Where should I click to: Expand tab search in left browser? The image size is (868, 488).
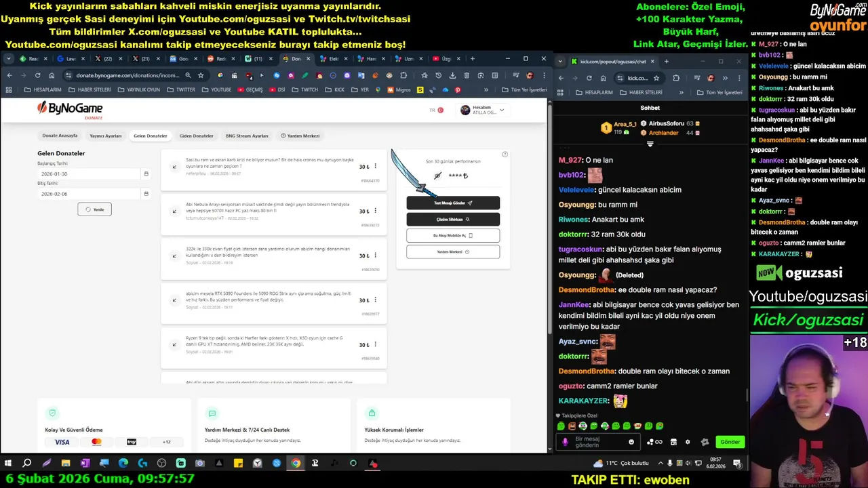(8, 59)
